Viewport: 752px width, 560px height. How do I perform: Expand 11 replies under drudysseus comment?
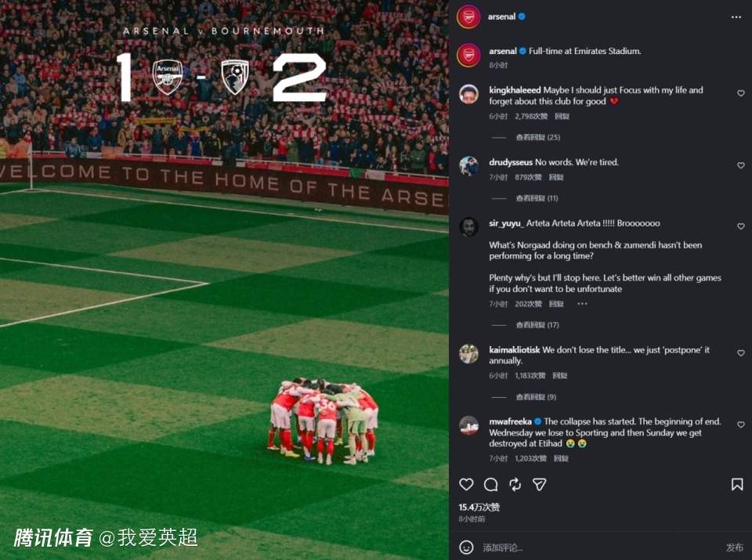tap(537, 198)
